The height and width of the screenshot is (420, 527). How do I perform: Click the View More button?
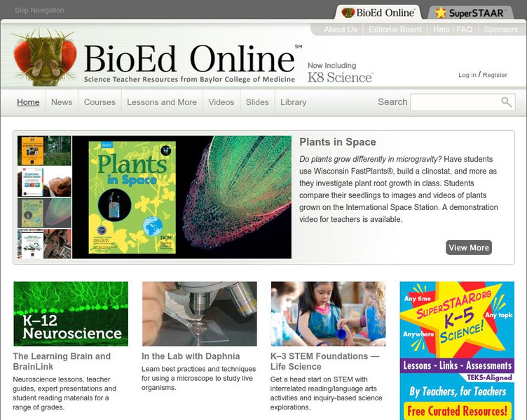tap(469, 247)
